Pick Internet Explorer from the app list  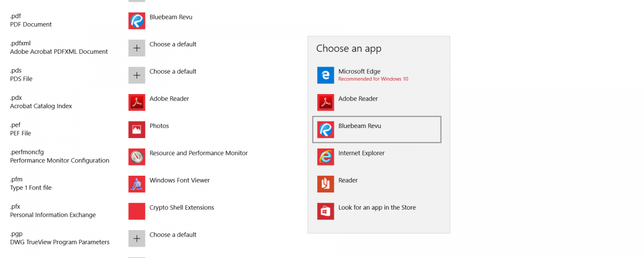click(x=377, y=156)
